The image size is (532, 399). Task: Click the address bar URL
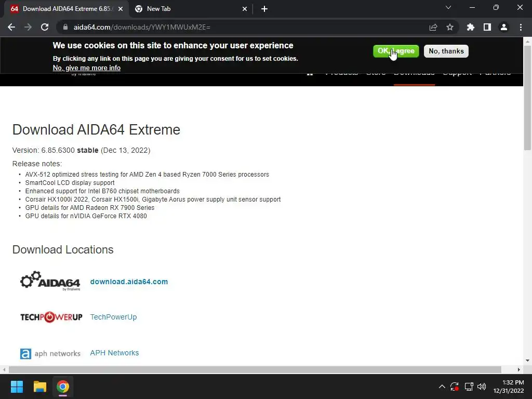point(142,27)
